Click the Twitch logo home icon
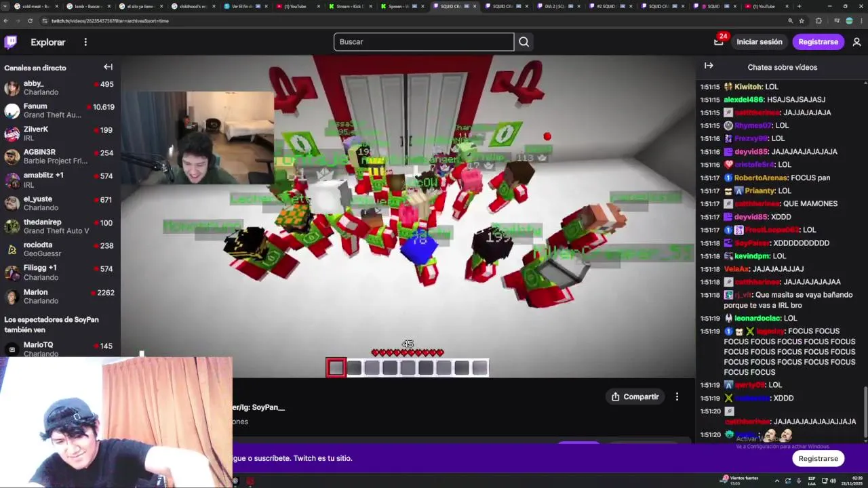This screenshot has height=488, width=868. click(x=11, y=42)
